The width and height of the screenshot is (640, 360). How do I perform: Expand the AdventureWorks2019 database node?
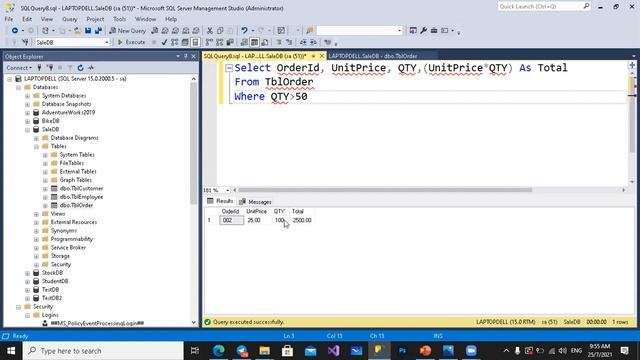tap(27, 113)
